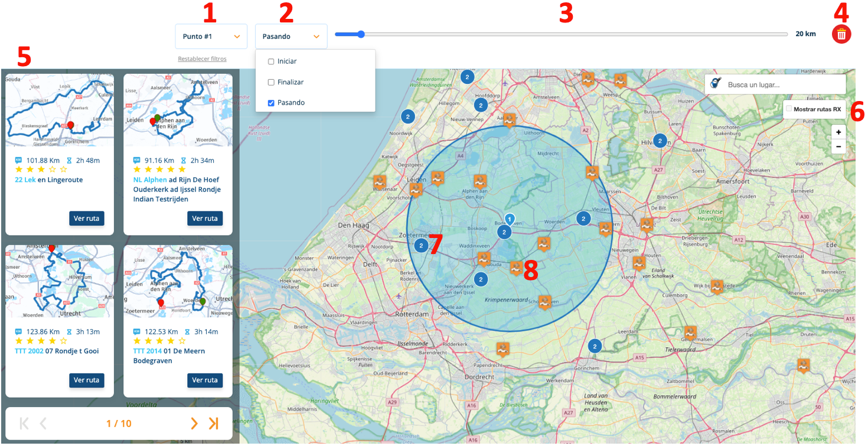868x446 pixels.
Task: Go to the next page of routes
Action: [x=194, y=423]
